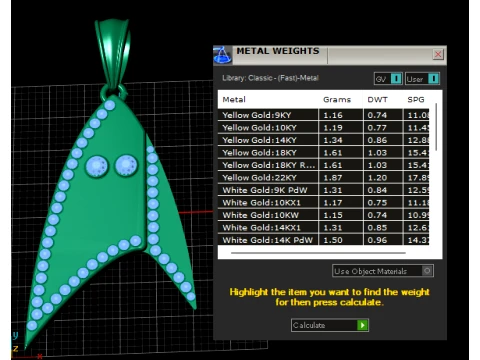Select the White Gold:9K PdW row
This screenshot has width=480, height=360.
tap(323, 190)
